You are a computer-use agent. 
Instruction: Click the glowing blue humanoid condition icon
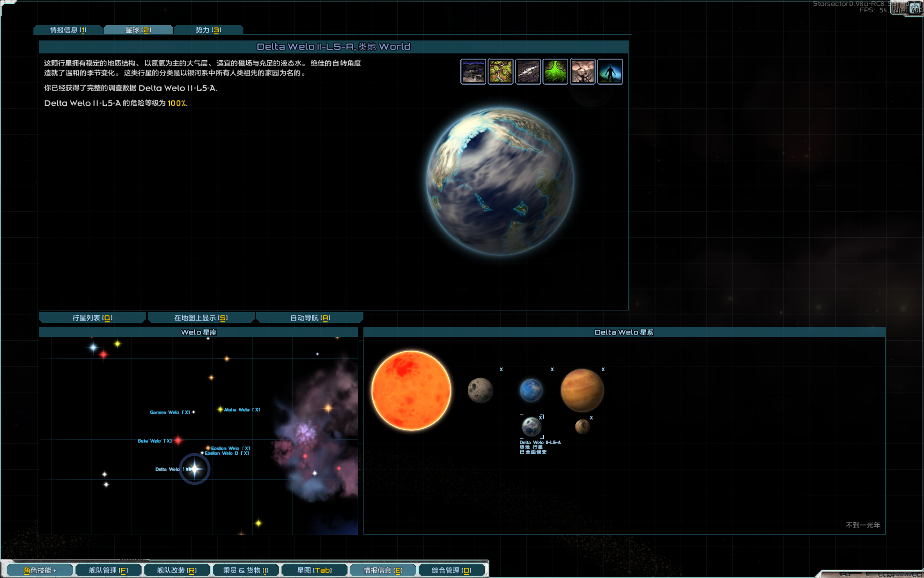coord(610,72)
